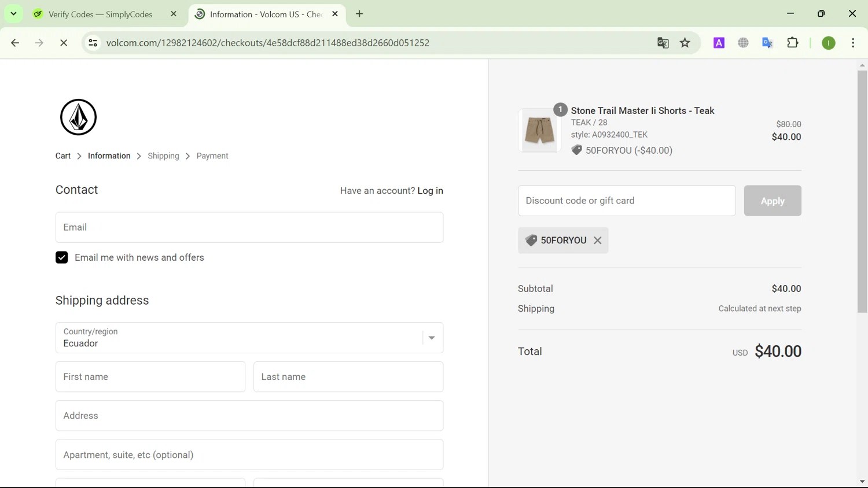Image resolution: width=868 pixels, height=488 pixels.
Task: Click the Log in link
Action: 431,191
